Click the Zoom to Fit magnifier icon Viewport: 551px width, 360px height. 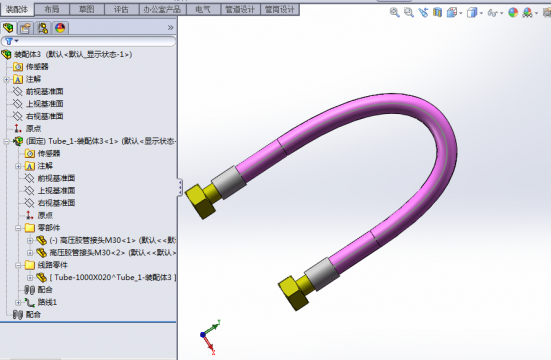click(x=394, y=13)
